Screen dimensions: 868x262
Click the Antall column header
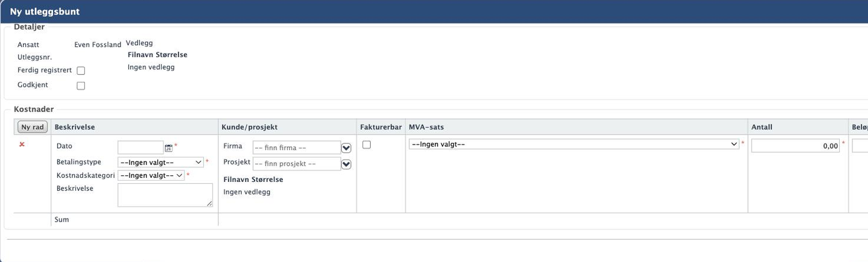(x=762, y=127)
